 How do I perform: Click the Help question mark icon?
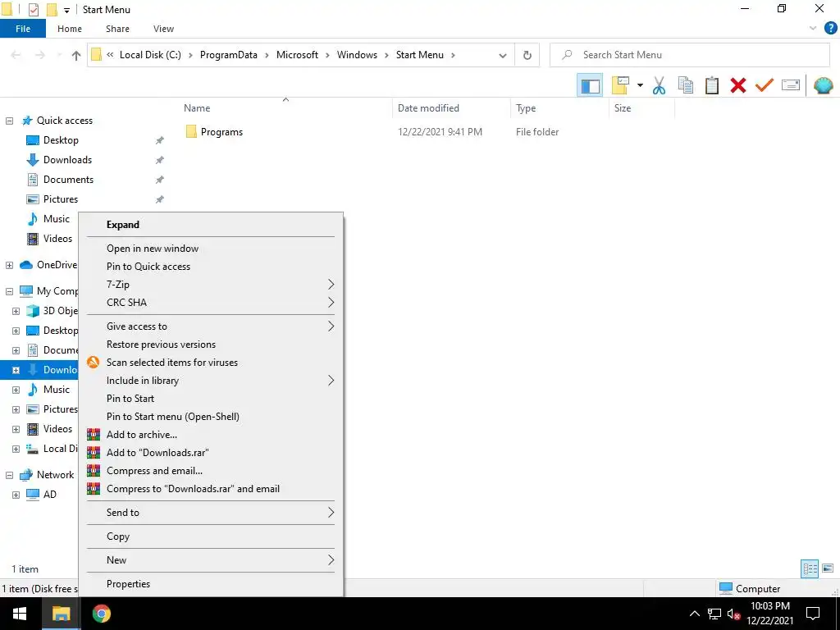(x=830, y=29)
